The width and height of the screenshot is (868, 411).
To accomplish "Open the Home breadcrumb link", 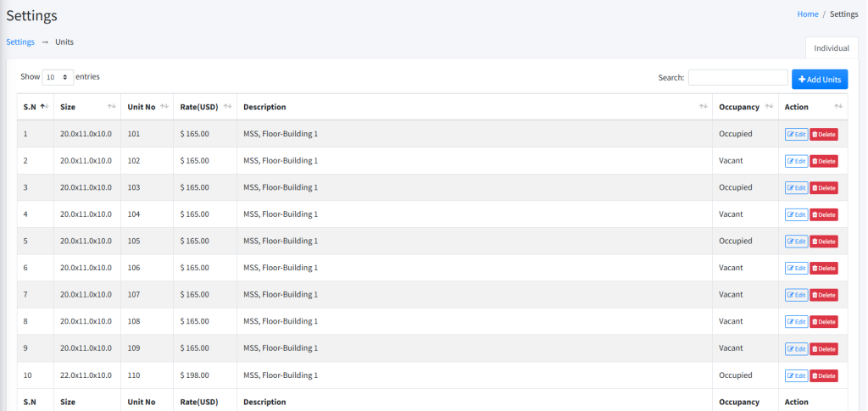I will click(x=808, y=14).
